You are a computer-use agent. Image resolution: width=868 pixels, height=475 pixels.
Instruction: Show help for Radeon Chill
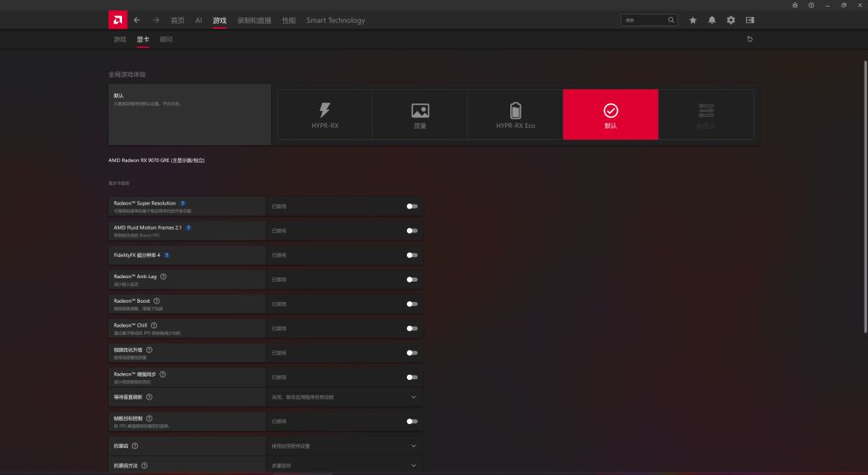click(154, 325)
